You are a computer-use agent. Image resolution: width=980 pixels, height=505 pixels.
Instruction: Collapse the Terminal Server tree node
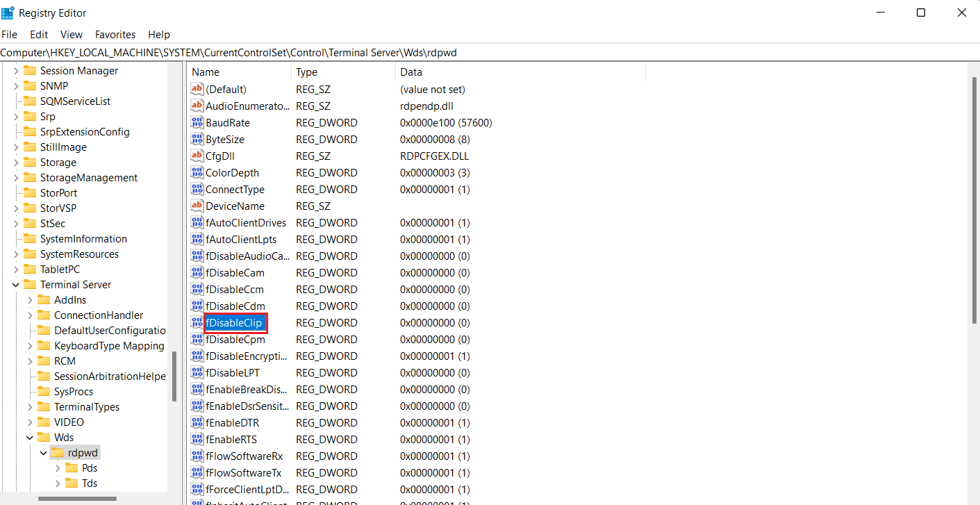coord(15,285)
